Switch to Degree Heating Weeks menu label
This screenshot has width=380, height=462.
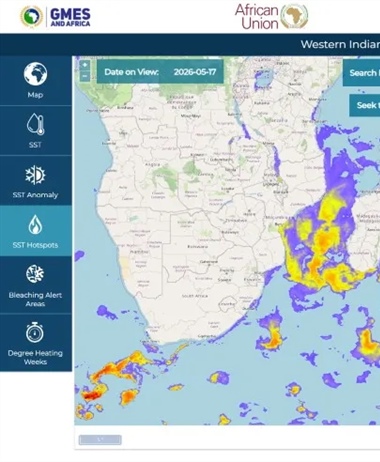[x=35, y=357]
